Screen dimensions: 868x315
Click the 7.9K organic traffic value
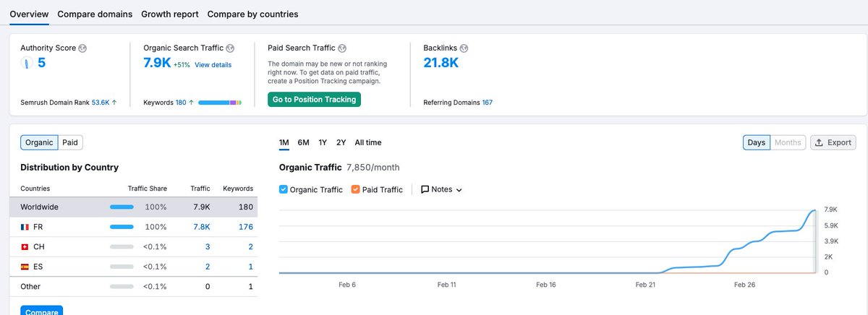pos(157,63)
